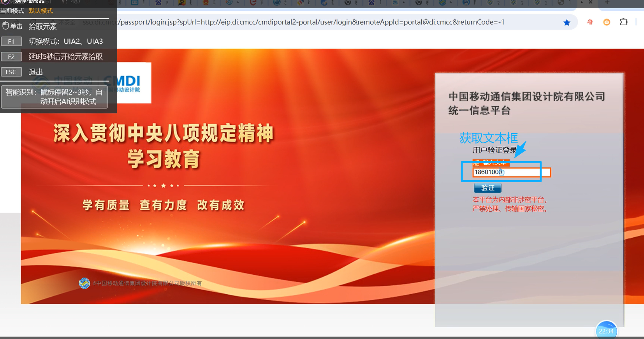Click the banner headline 深入贯彻中央八项规定精神
The height and width of the screenshot is (339, 644).
(164, 133)
